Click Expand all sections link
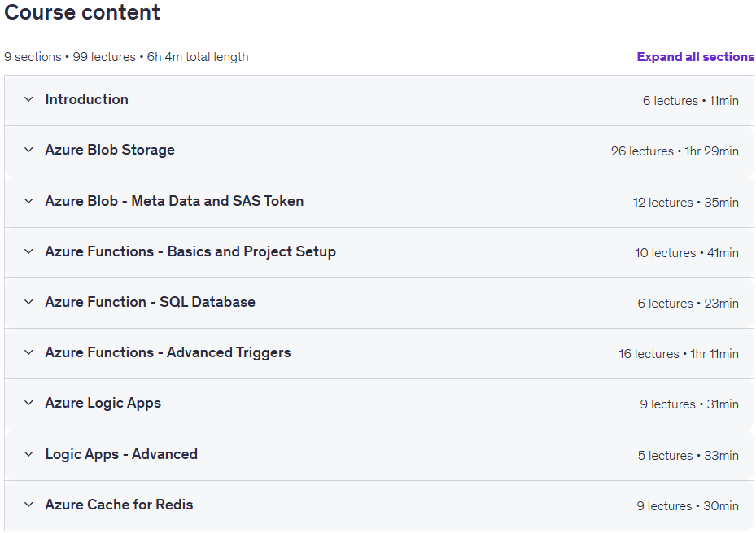 tap(695, 57)
